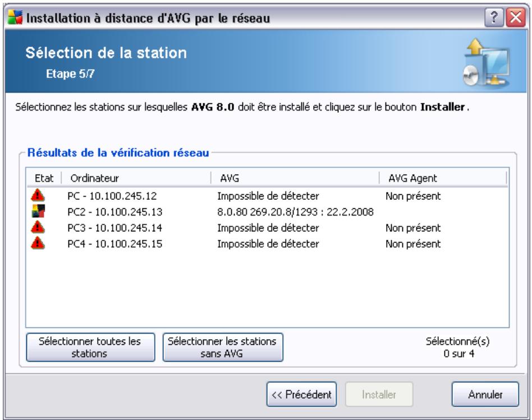532x420 pixels.
Task: Click Sélectionner les stations sans AVG
Action: [x=223, y=347]
